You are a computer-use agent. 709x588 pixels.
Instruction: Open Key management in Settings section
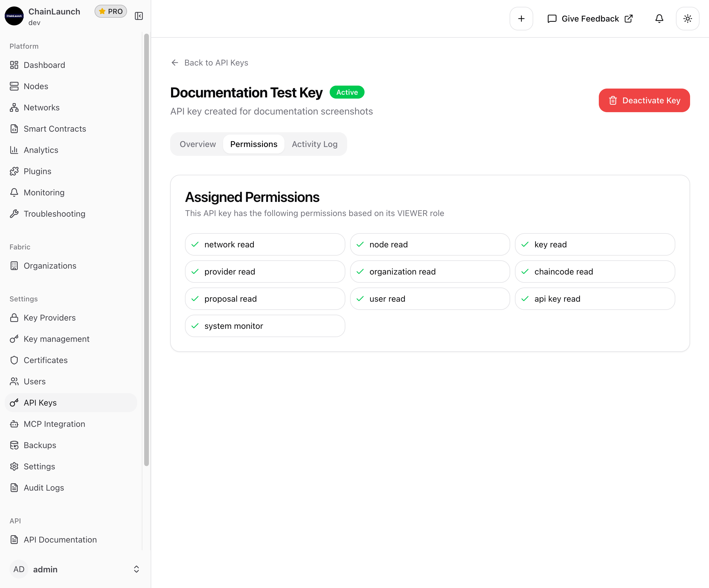click(56, 339)
